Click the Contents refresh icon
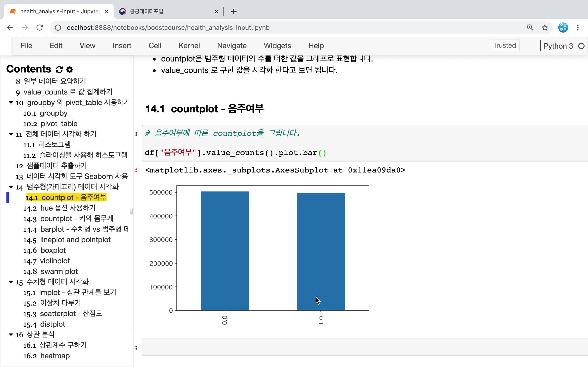588x367 pixels. 59,70
